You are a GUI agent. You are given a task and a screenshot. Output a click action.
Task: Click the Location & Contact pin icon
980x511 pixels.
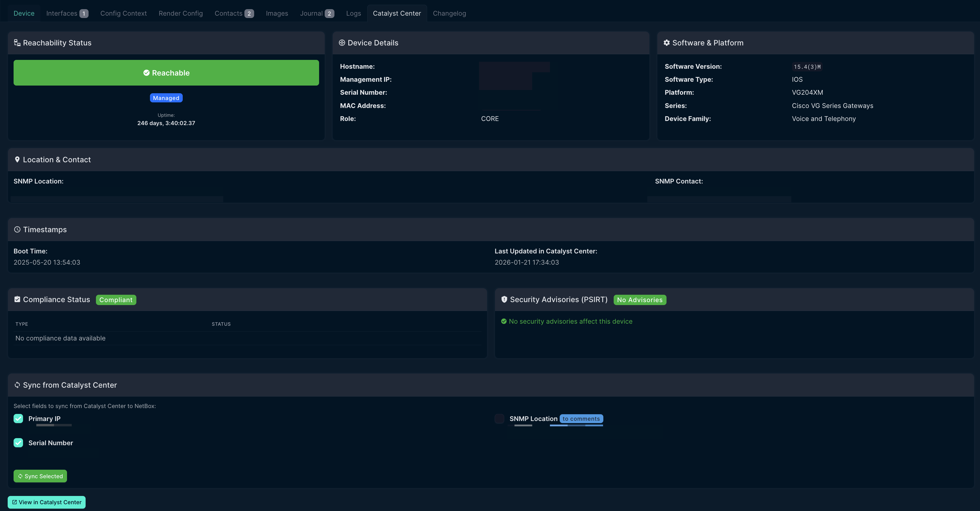pyautogui.click(x=17, y=160)
